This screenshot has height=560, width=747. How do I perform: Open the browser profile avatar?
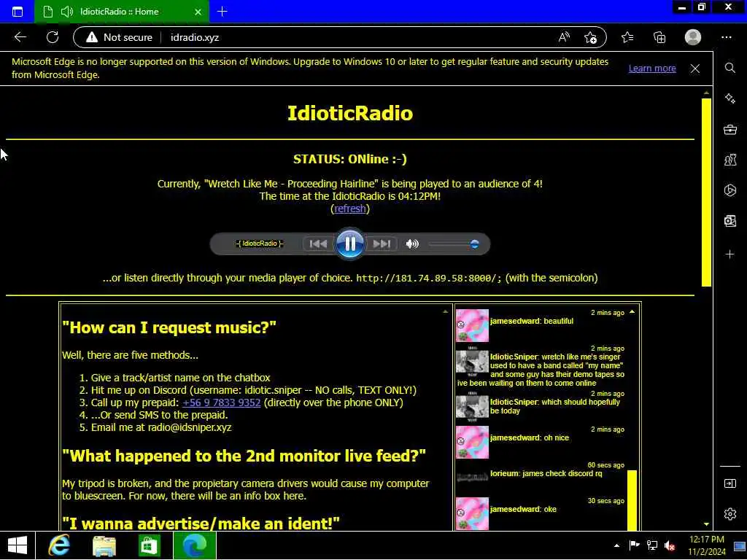point(693,37)
